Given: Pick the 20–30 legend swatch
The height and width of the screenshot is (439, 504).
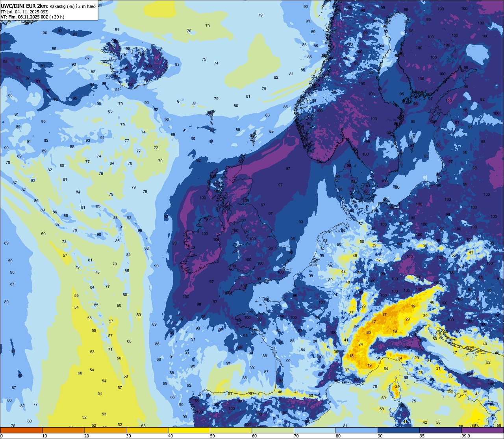Looking at the screenshot, I should click(x=105, y=430).
